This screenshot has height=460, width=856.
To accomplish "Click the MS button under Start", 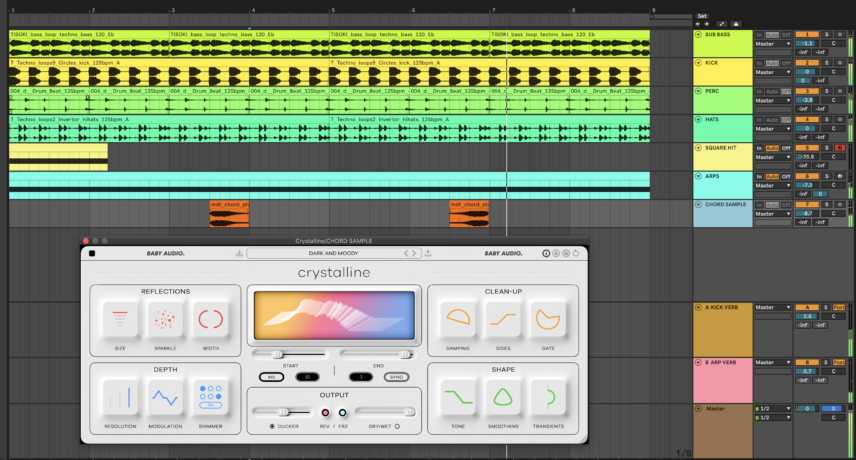I will [x=271, y=377].
